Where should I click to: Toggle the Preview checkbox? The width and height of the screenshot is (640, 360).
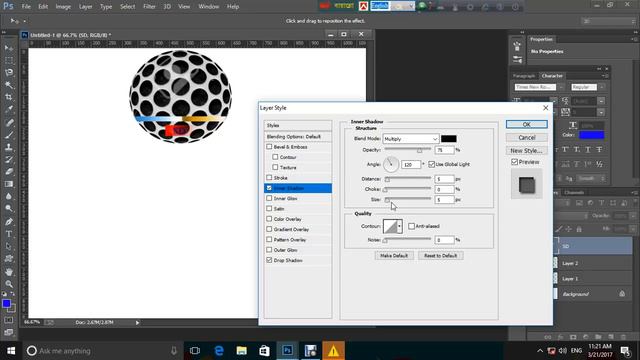point(514,162)
